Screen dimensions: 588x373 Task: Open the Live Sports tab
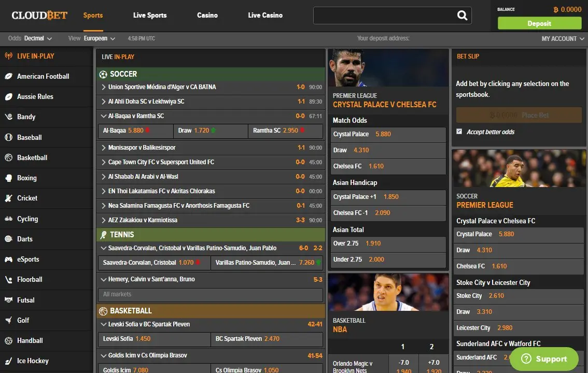(150, 16)
